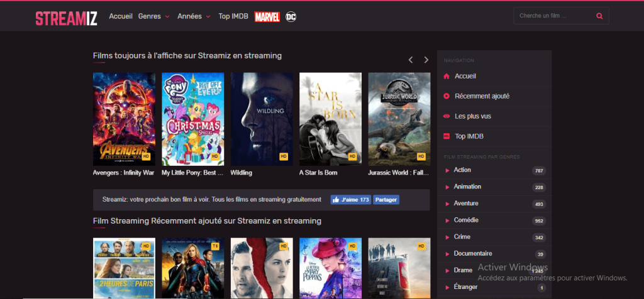Click 'Avengers : Infinity War' title text
The image size is (644, 299).
tap(124, 173)
